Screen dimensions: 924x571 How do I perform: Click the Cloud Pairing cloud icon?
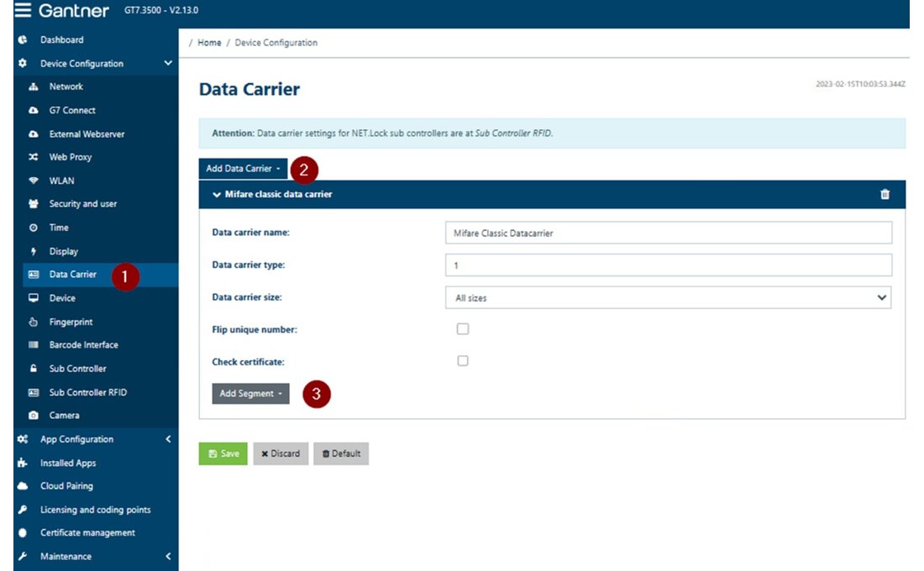pos(23,486)
